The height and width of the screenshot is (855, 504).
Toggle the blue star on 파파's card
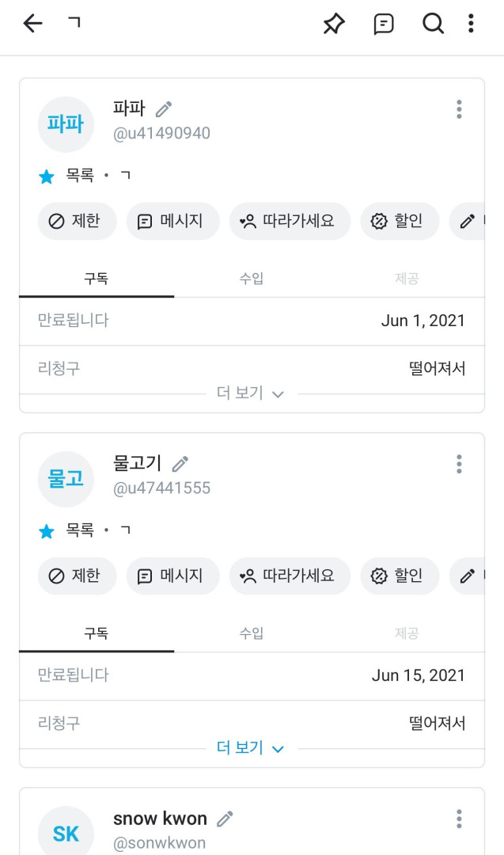(47, 177)
